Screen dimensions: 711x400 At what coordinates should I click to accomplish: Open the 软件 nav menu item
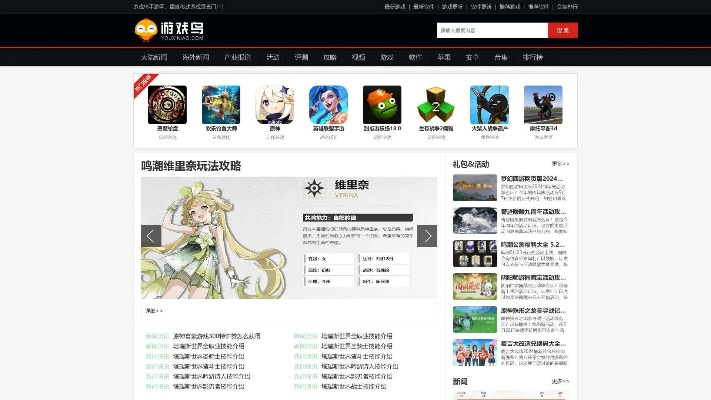click(x=415, y=57)
